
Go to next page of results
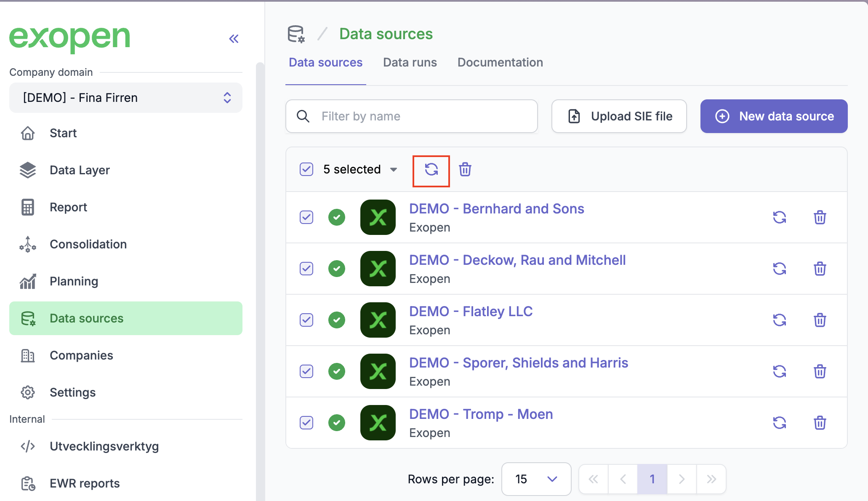coord(682,479)
